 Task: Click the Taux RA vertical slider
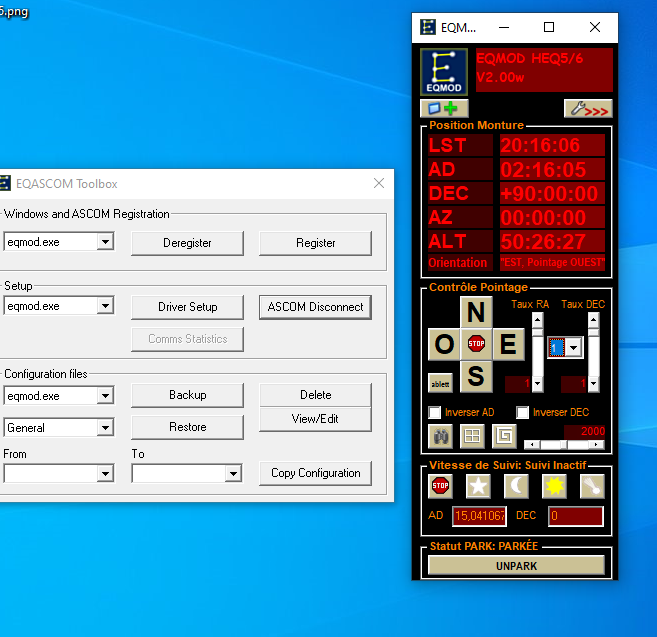point(538,353)
